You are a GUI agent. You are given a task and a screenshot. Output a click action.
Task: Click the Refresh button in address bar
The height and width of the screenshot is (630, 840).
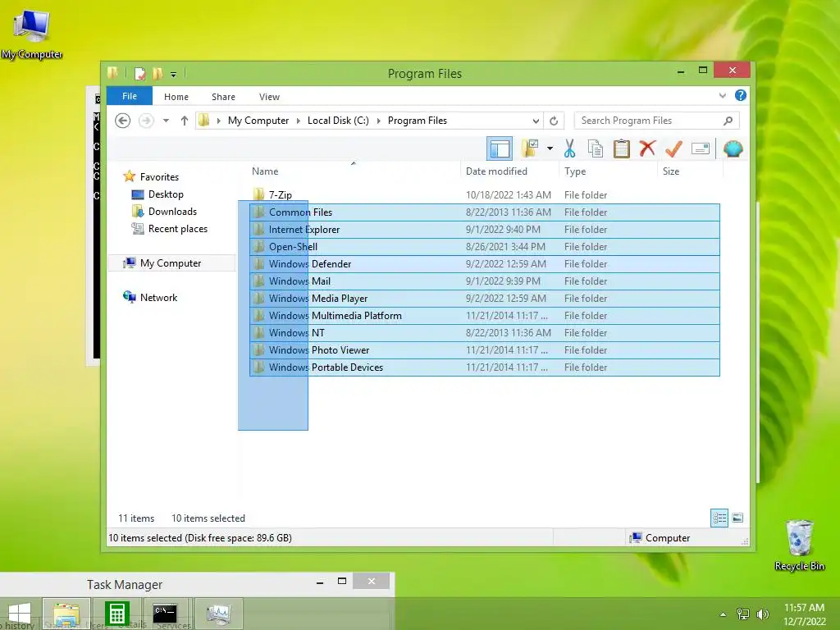(554, 121)
